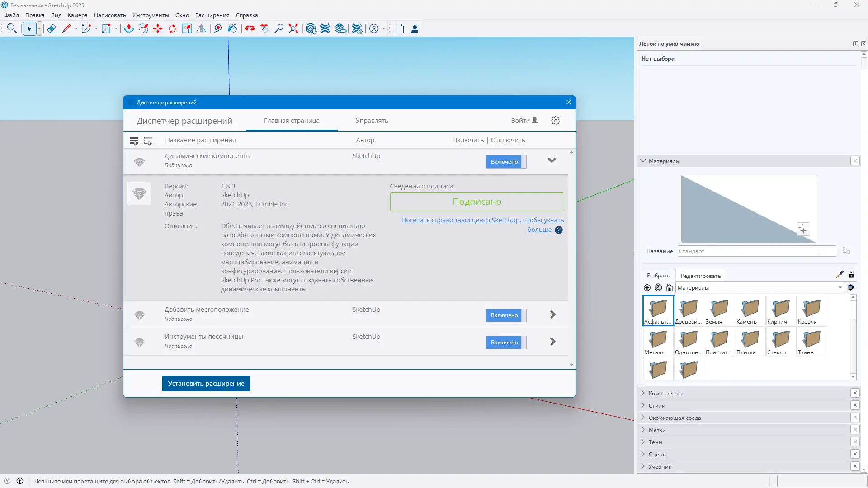Select the Push/Pull tool

point(129,29)
